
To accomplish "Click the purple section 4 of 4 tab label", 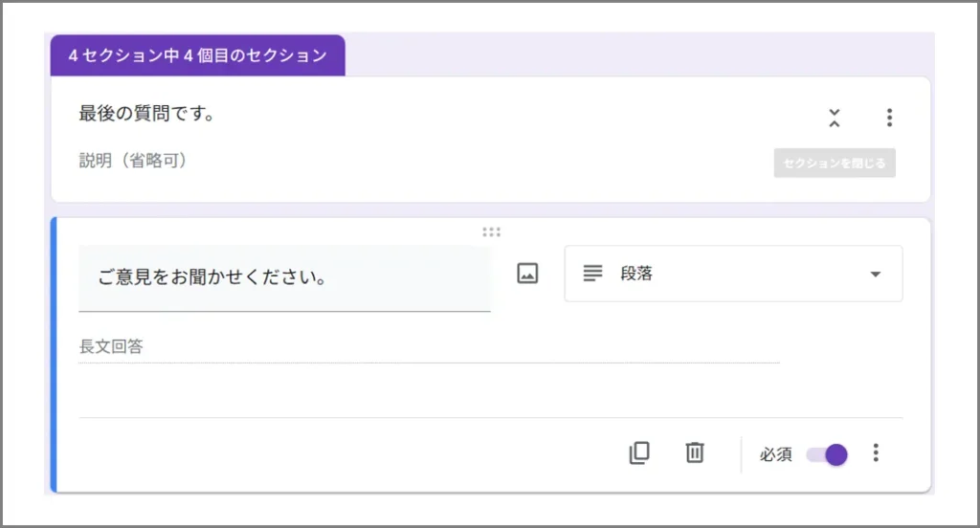I will [x=198, y=55].
